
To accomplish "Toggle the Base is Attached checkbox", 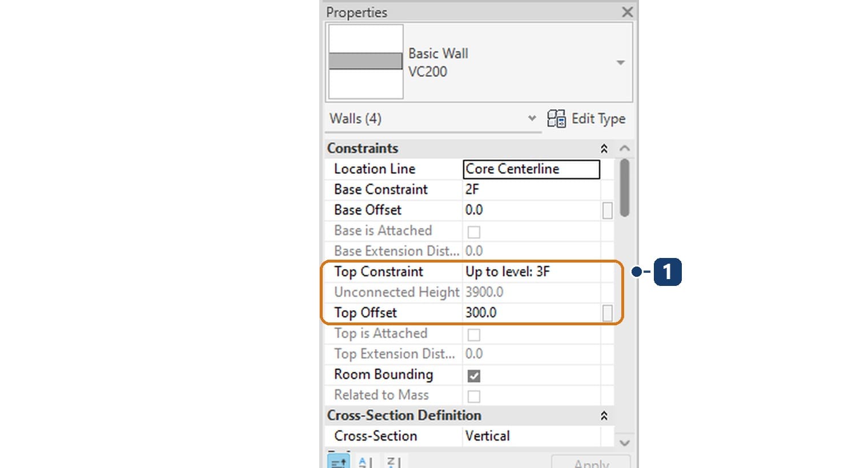I will coord(474,232).
